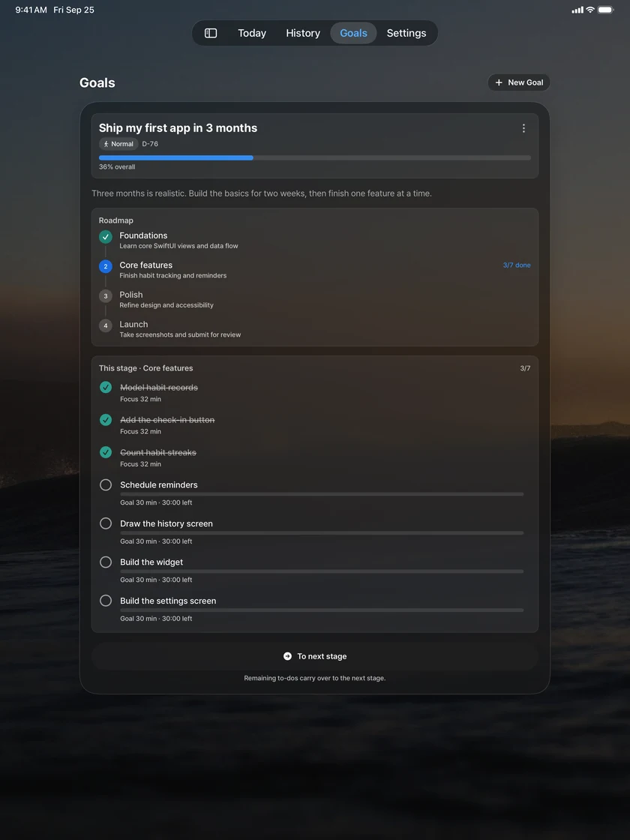630x840 pixels.
Task: Select the Schedule reminders task title
Action: coord(158,484)
